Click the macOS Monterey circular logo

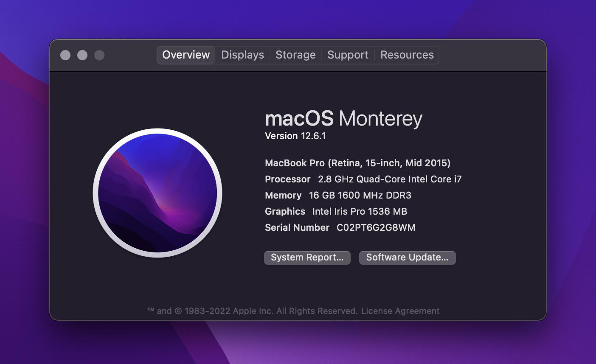click(x=157, y=193)
